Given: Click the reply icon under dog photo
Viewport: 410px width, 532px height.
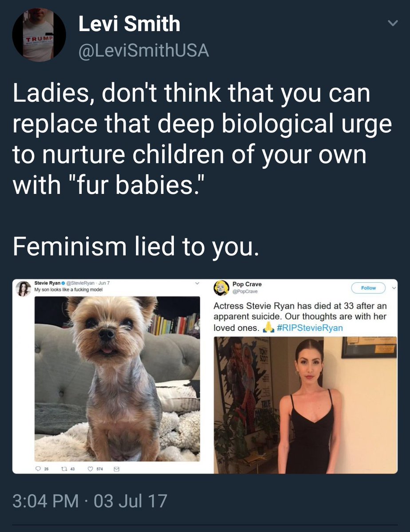Looking at the screenshot, I should click(38, 469).
